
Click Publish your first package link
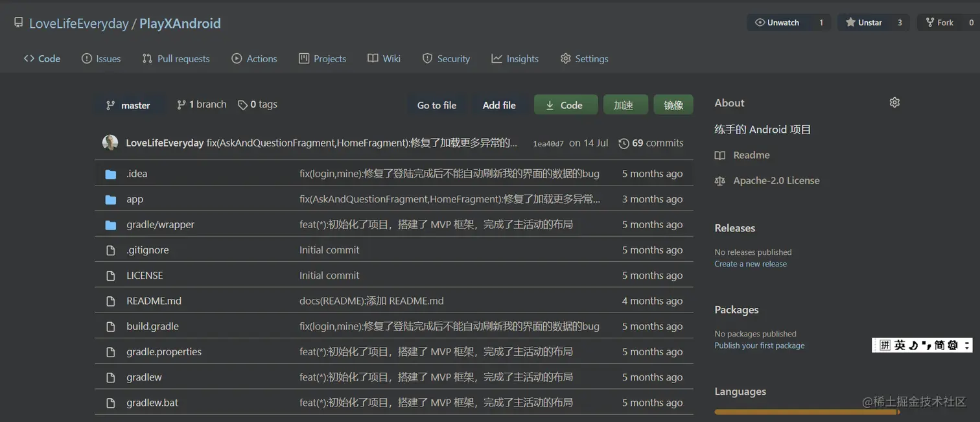click(x=760, y=346)
